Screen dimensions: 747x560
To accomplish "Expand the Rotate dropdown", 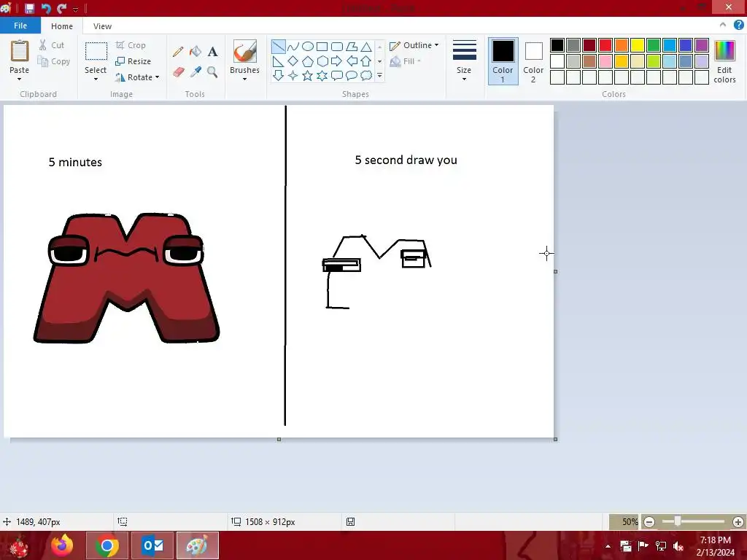I will 158,77.
